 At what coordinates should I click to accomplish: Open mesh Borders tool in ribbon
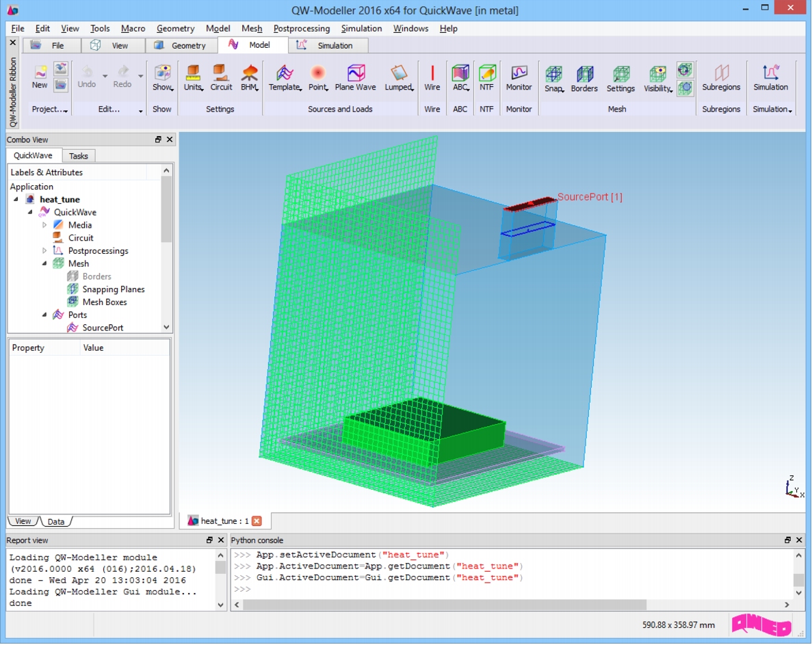pyautogui.click(x=584, y=79)
